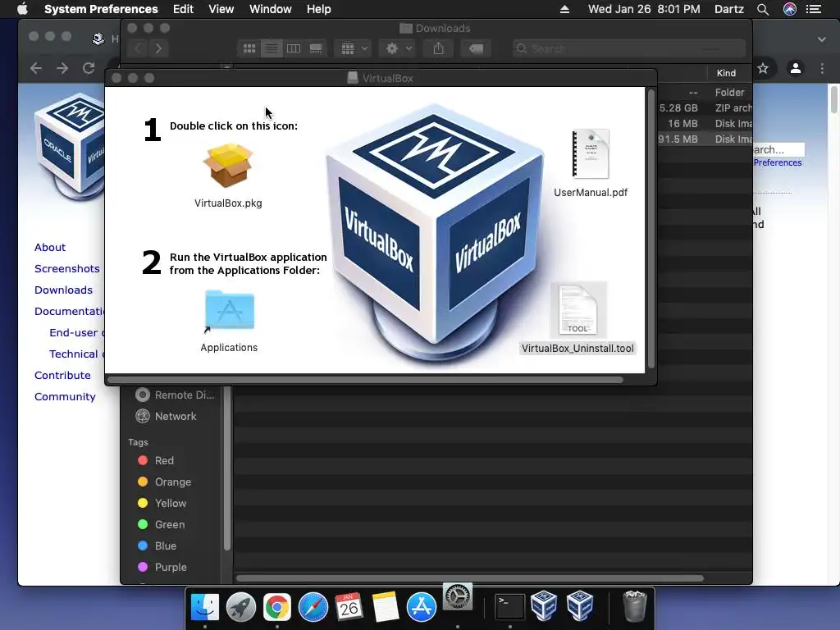Screen dimensions: 840x630
Task: Go forward in the Downloads Finder window
Action: click(x=158, y=48)
